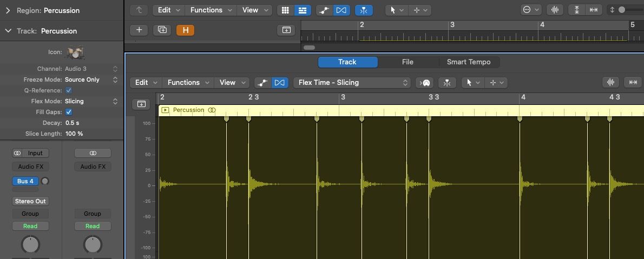Toggle Show Automation in Tracks toolbar
644x259 pixels.
(325, 10)
